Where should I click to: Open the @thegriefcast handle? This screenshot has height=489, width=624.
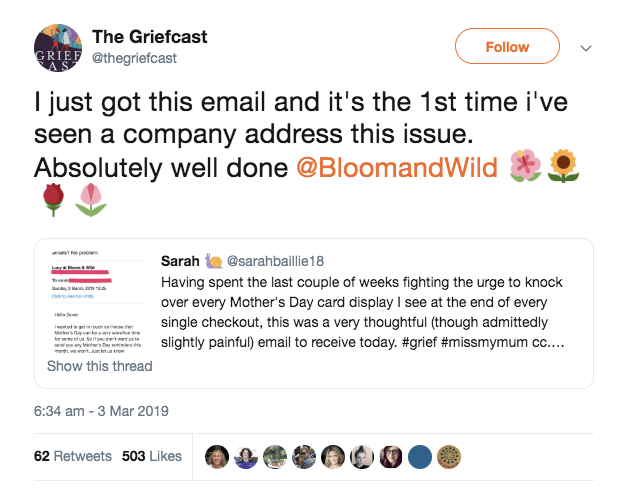134,58
